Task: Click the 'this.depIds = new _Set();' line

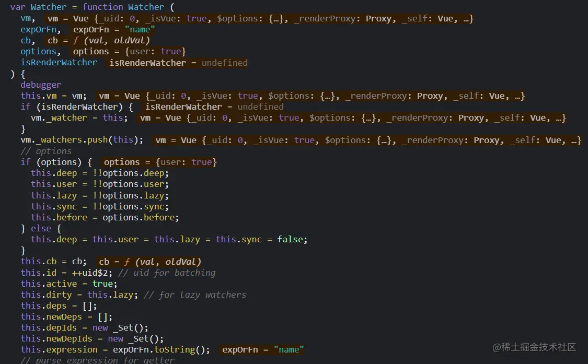Action: (84, 327)
